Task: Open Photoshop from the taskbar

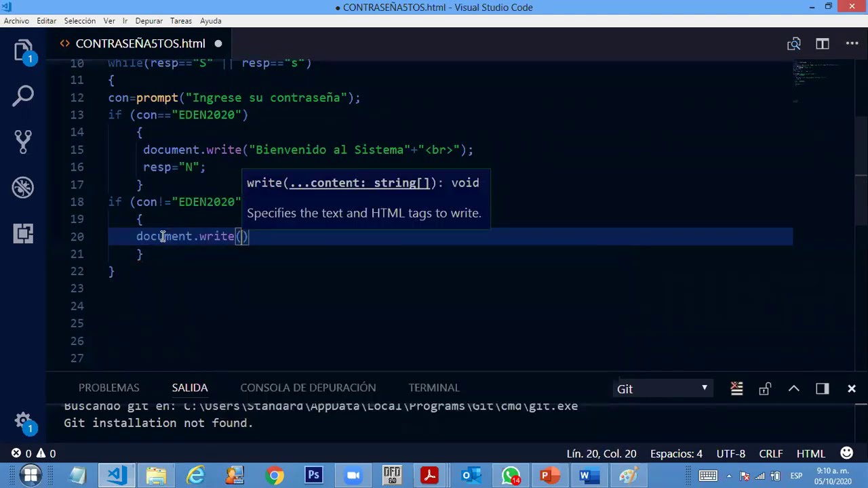Action: pos(313,475)
